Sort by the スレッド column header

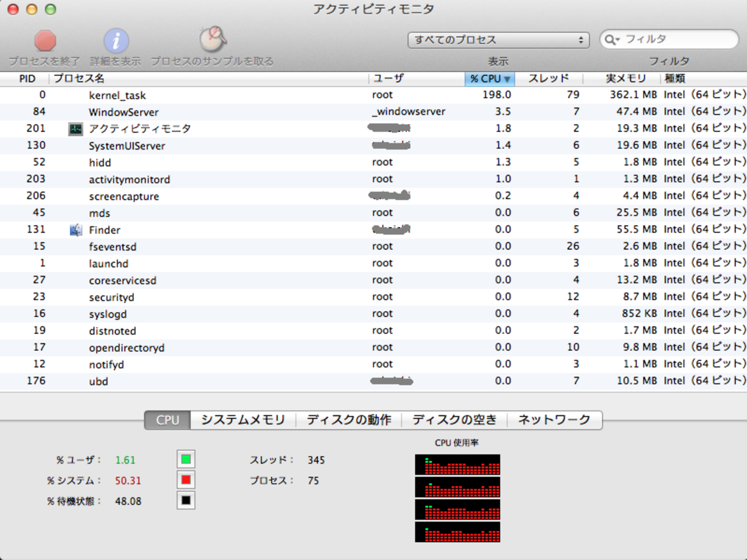(x=549, y=79)
